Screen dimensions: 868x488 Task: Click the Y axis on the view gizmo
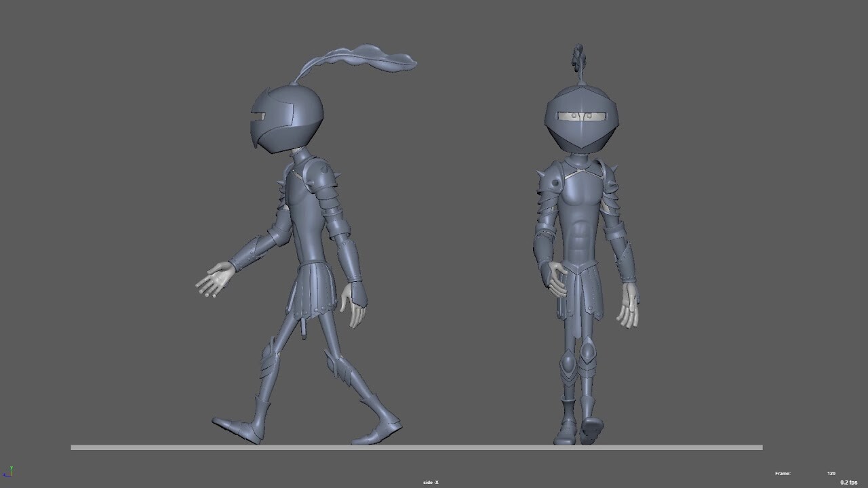pos(12,468)
